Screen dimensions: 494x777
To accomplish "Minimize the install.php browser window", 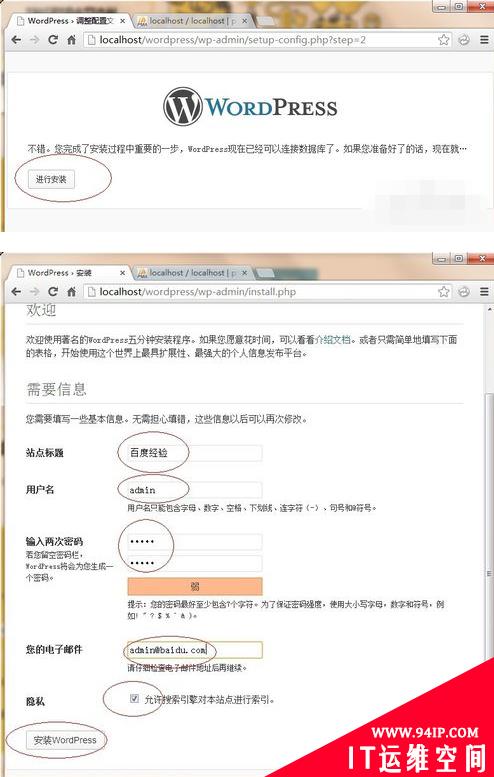I will coord(440,258).
